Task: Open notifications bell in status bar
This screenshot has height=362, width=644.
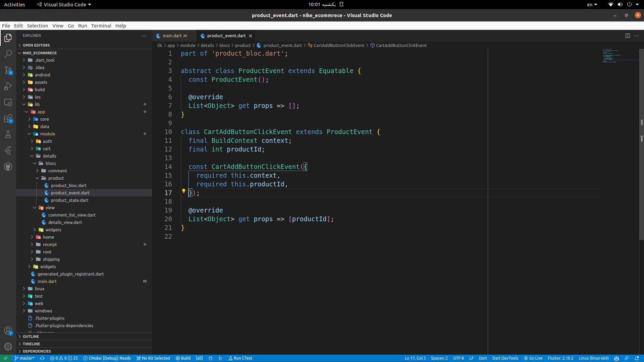Action: pyautogui.click(x=637, y=358)
